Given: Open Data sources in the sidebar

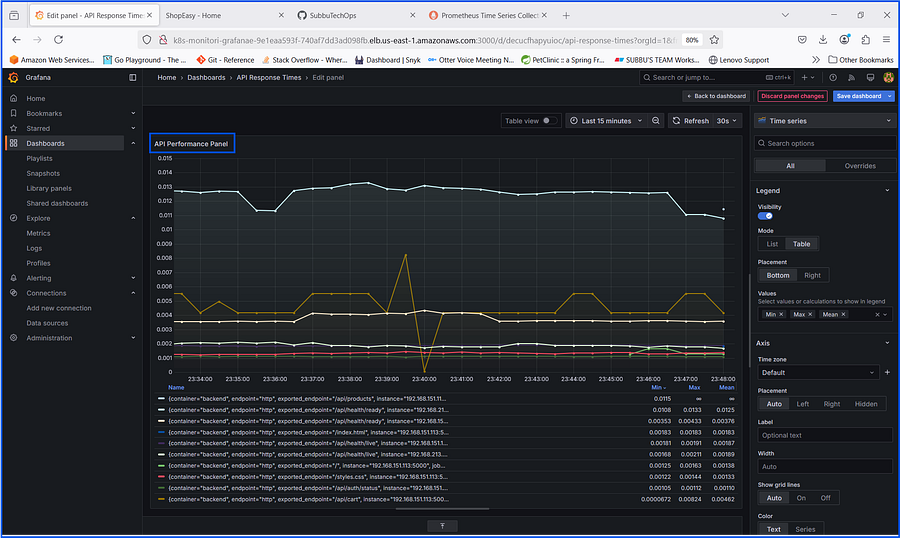Looking at the screenshot, I should point(47,323).
